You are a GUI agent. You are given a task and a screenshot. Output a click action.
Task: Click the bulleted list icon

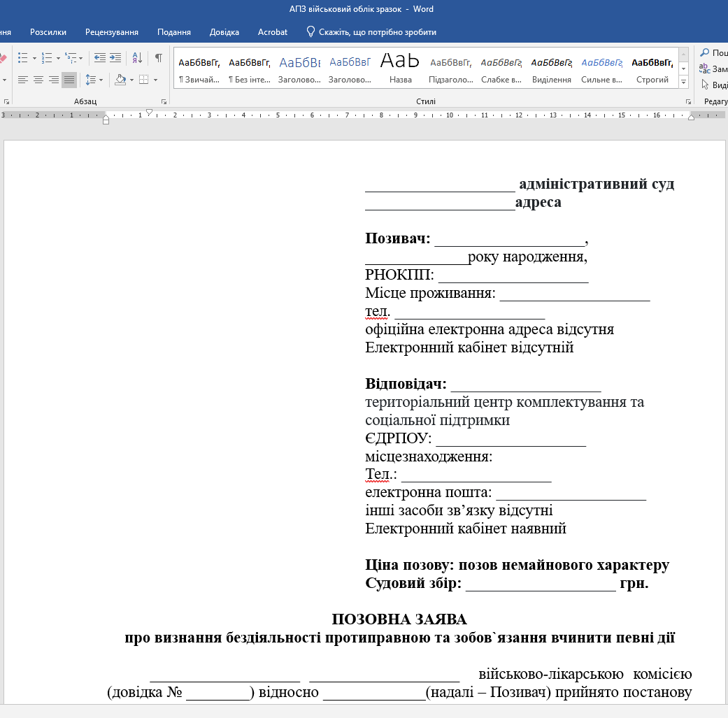22,57
